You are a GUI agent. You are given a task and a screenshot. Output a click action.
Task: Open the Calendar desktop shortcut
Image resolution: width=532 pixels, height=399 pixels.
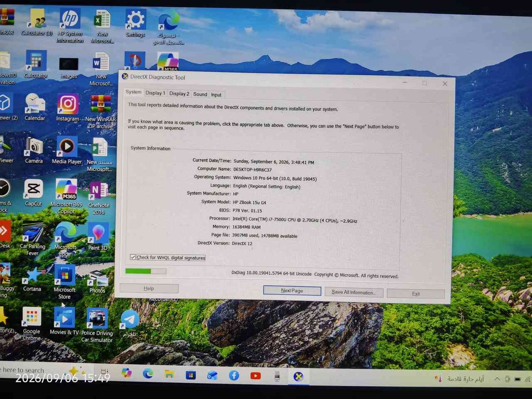point(35,107)
